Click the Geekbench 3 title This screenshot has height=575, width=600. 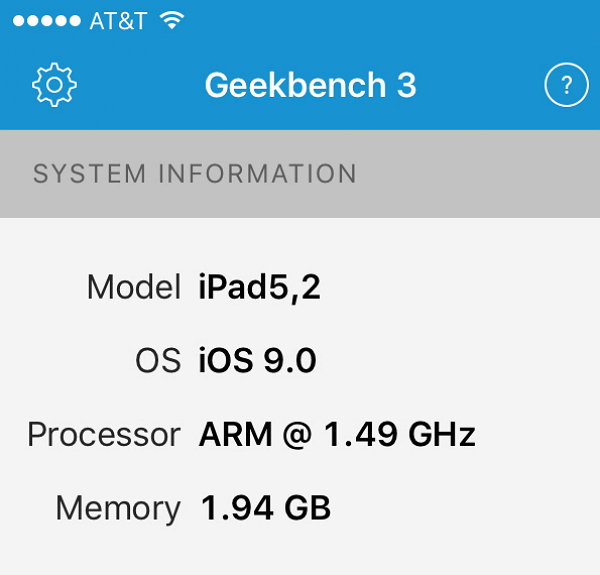(x=310, y=86)
